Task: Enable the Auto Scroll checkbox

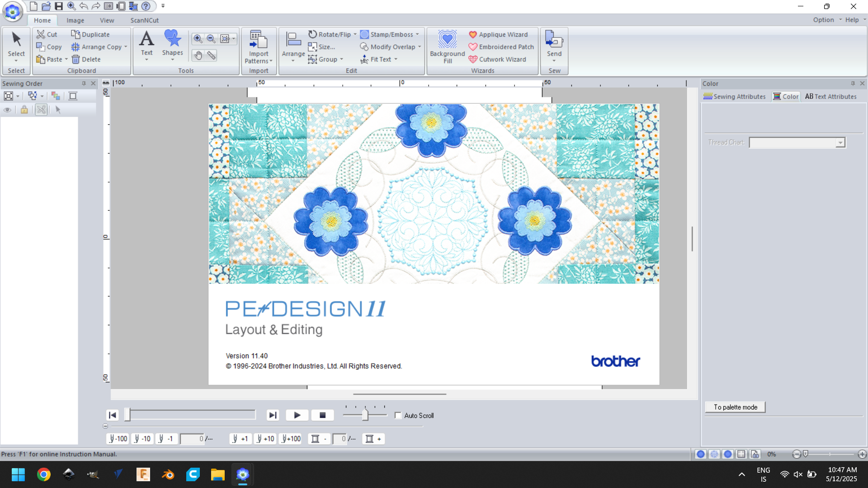Action: [x=398, y=415]
